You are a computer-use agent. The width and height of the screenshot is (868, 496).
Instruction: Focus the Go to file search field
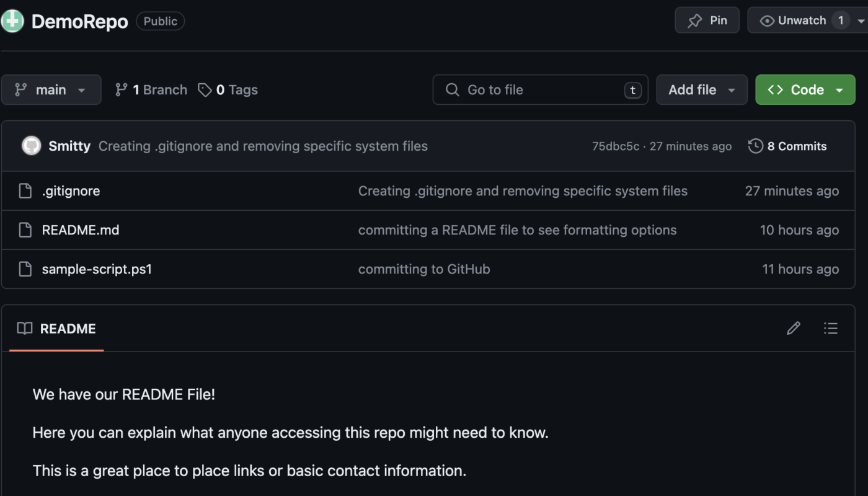[x=540, y=90]
